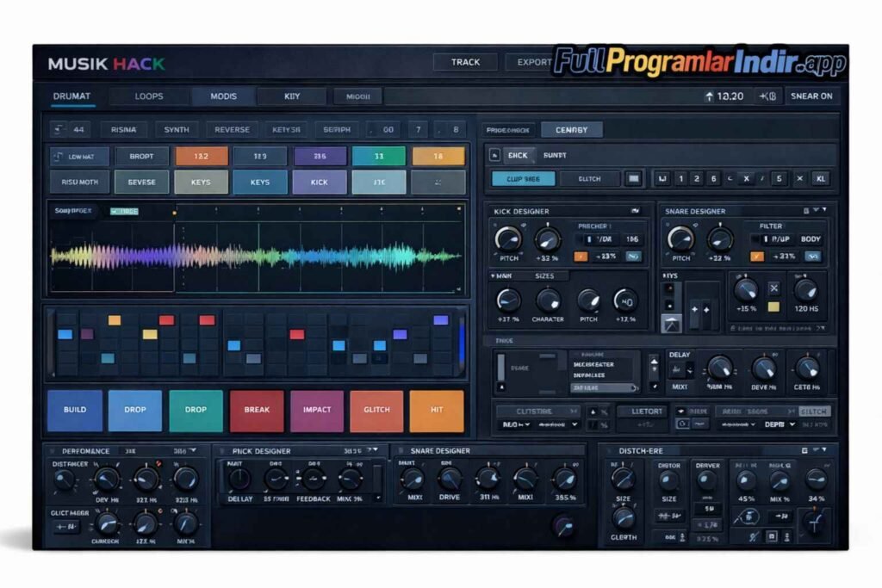Open the Depm dropdown menu

(x=792, y=425)
